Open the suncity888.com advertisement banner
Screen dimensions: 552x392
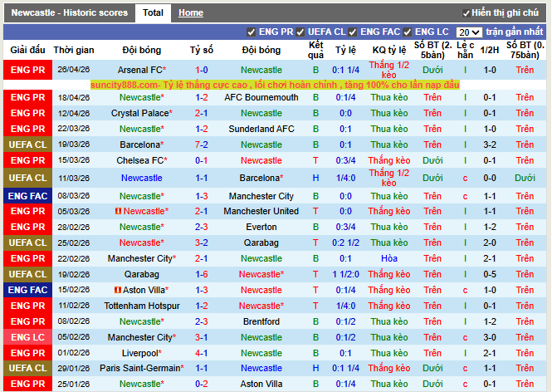(275, 85)
